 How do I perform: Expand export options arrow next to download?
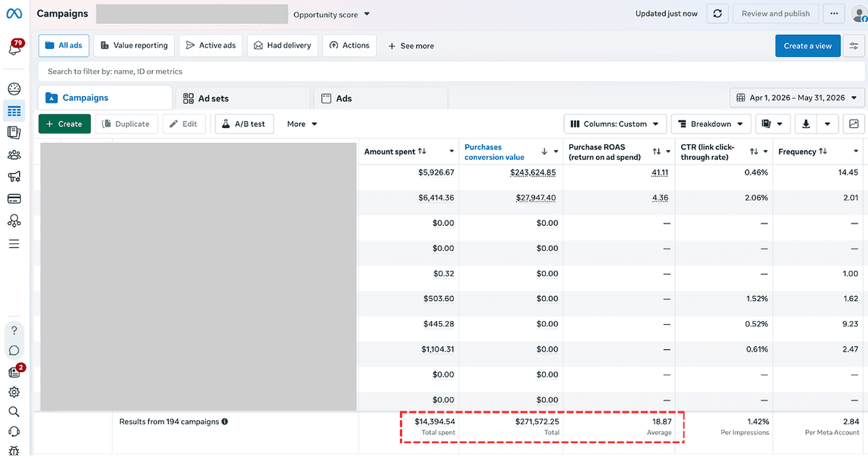pyautogui.click(x=827, y=124)
